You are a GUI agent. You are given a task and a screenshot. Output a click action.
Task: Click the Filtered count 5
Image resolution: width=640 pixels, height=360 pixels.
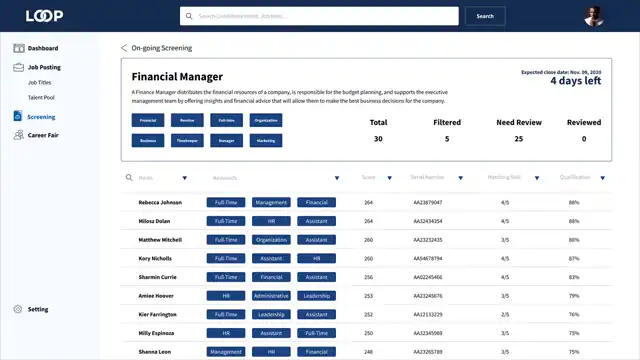(447, 139)
